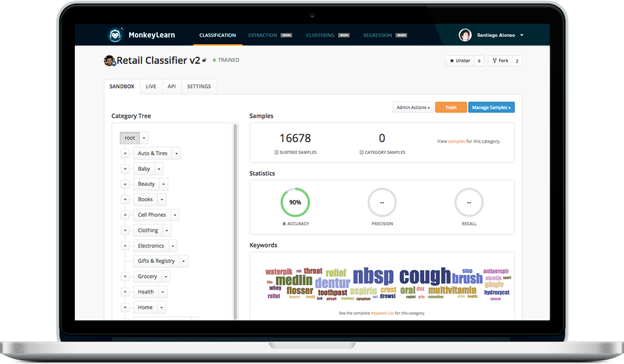This screenshot has width=624, height=364.
Task: Click the Fork button
Action: (x=500, y=61)
